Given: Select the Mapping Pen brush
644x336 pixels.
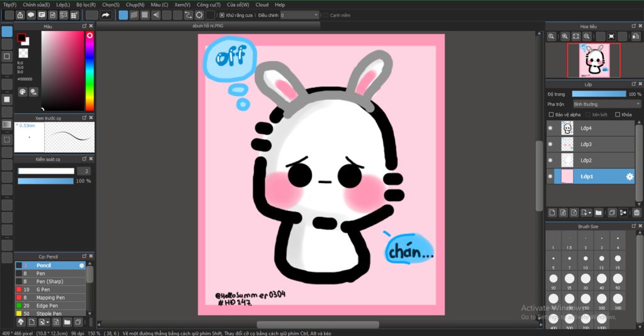Looking at the screenshot, I should (x=50, y=298).
